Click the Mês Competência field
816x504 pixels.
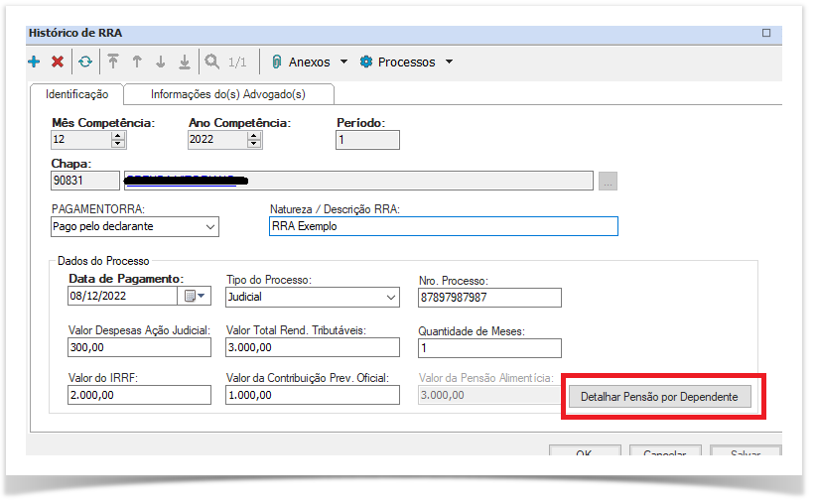[x=81, y=139]
